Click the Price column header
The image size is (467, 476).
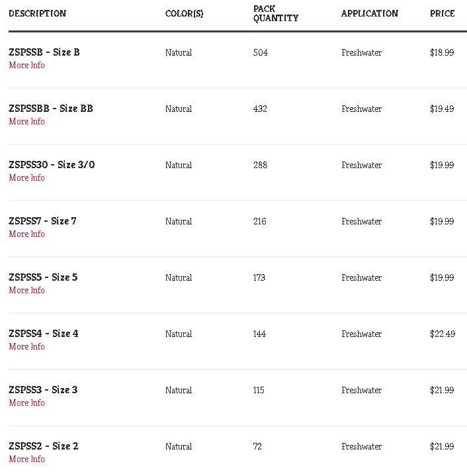tap(442, 13)
